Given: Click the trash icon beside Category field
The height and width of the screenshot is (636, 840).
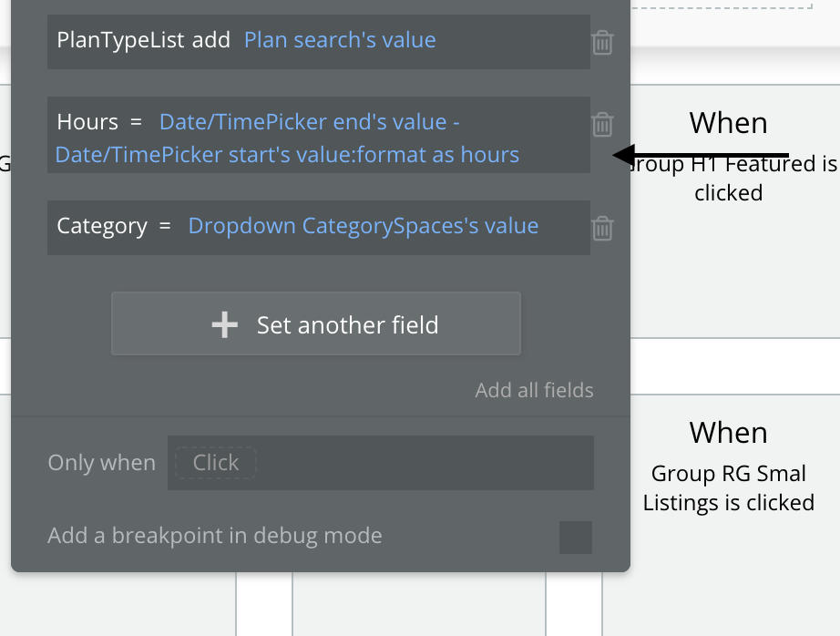Looking at the screenshot, I should point(602,228).
